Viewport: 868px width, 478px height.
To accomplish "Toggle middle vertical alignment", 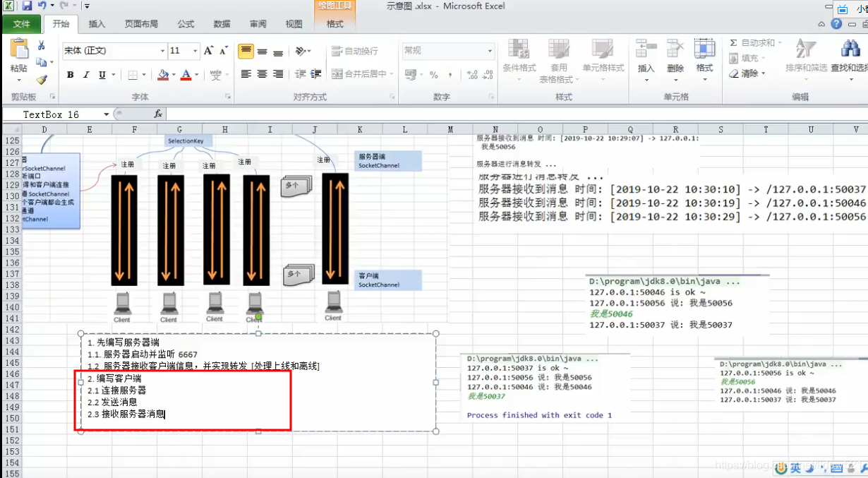I will tap(262, 51).
